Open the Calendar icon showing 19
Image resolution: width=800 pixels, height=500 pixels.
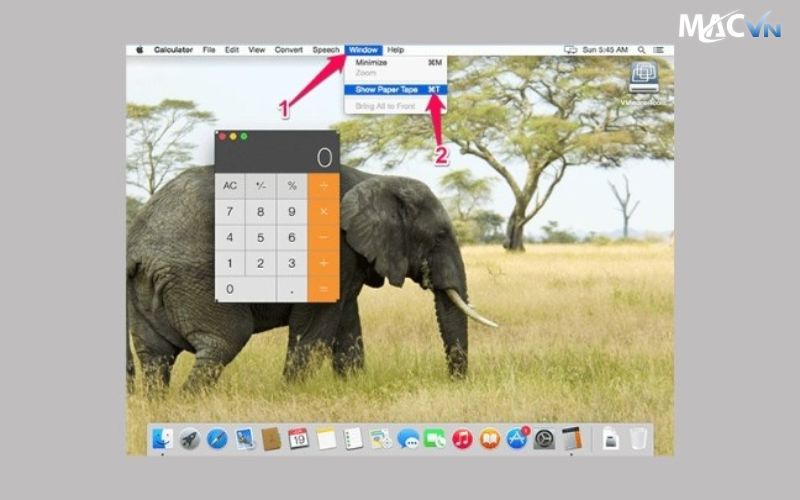298,438
